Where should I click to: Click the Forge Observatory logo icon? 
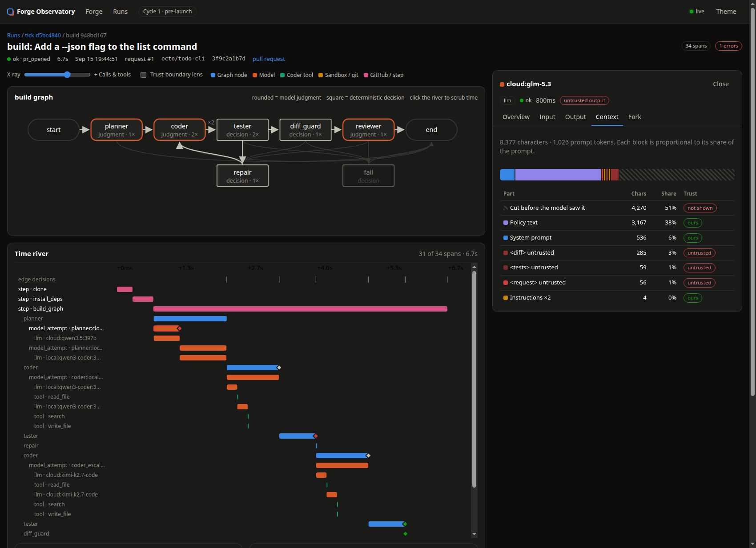click(x=11, y=12)
